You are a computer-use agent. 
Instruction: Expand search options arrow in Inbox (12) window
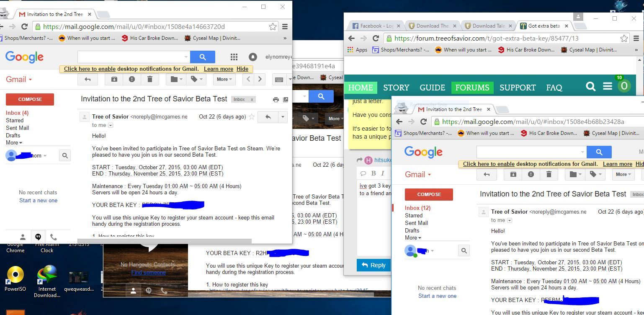click(582, 152)
